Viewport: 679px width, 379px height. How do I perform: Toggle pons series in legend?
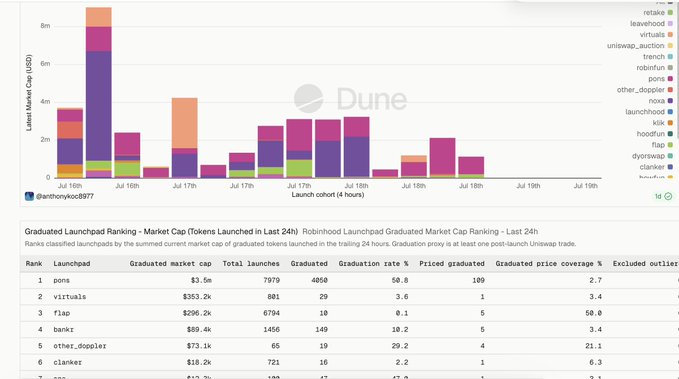click(660, 79)
